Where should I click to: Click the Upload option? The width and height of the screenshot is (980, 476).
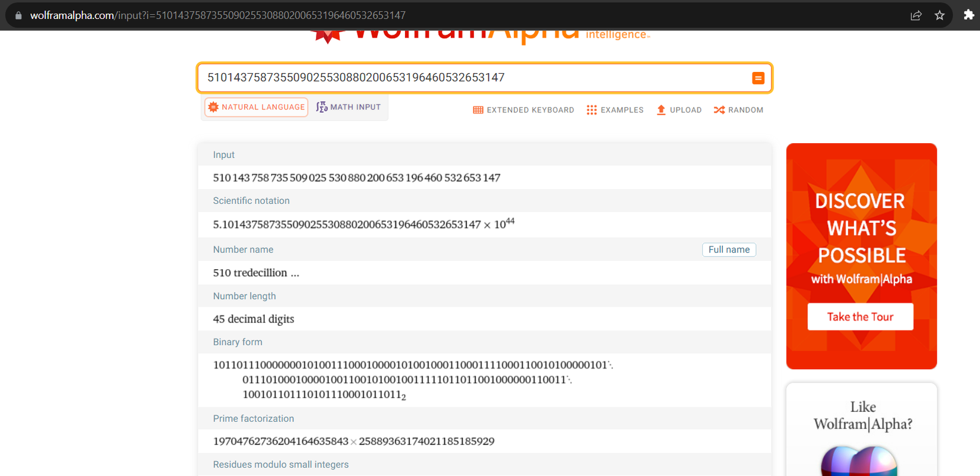pyautogui.click(x=679, y=110)
